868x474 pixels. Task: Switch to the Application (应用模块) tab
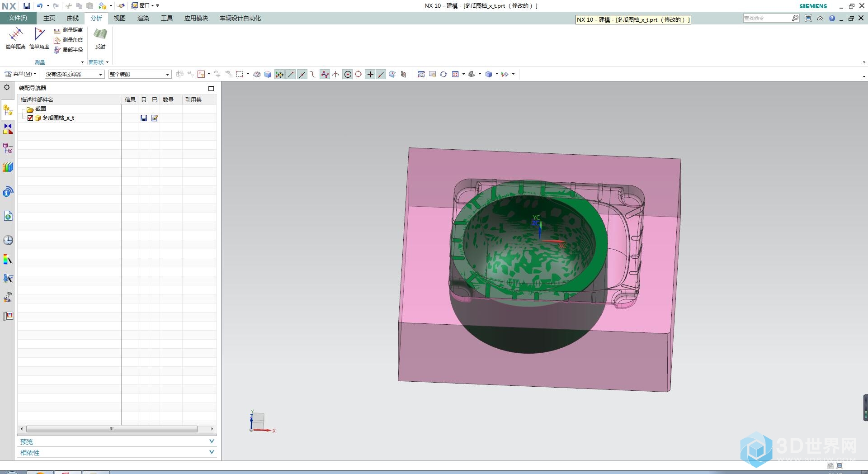pos(196,18)
